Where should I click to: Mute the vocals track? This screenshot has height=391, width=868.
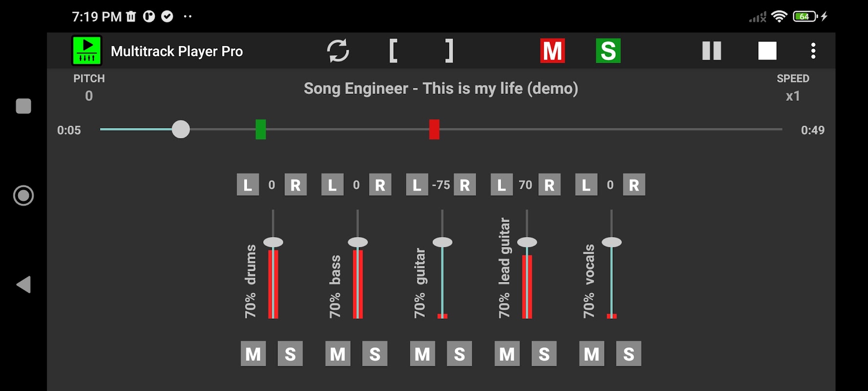tap(592, 354)
